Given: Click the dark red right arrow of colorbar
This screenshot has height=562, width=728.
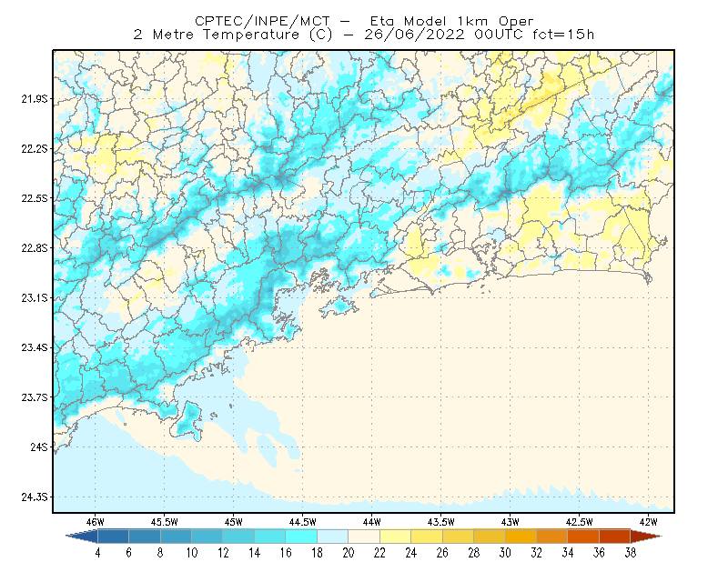Looking at the screenshot, I should [x=646, y=537].
